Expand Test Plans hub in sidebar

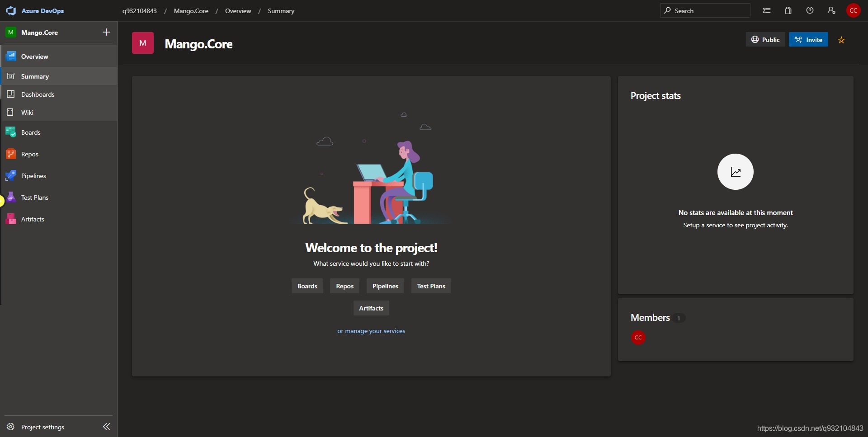[59, 197]
